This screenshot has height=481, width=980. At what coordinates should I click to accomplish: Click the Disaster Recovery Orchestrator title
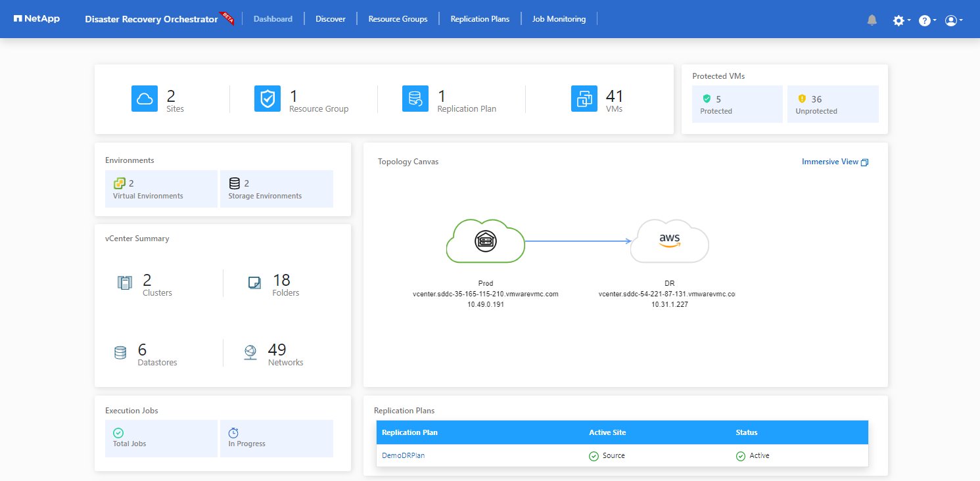[x=151, y=19]
